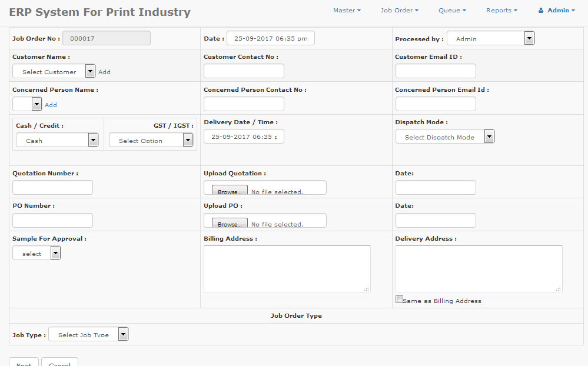Click the Cancel button
This screenshot has width=588, height=366.
(59, 362)
